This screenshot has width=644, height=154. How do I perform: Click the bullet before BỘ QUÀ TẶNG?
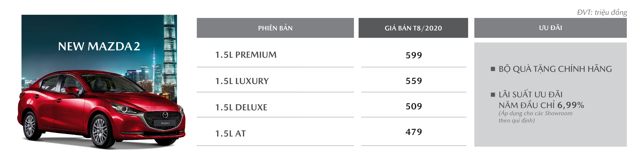[x=493, y=69]
